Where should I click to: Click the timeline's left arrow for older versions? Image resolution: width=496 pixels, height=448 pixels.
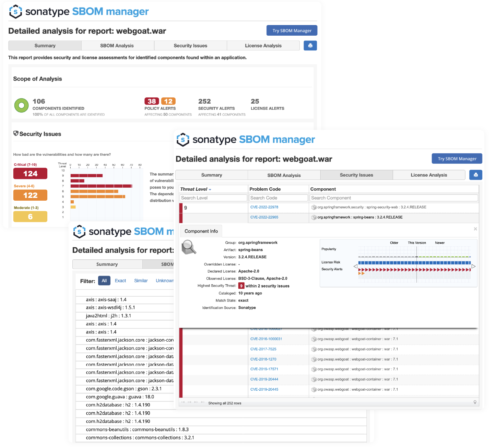click(355, 266)
